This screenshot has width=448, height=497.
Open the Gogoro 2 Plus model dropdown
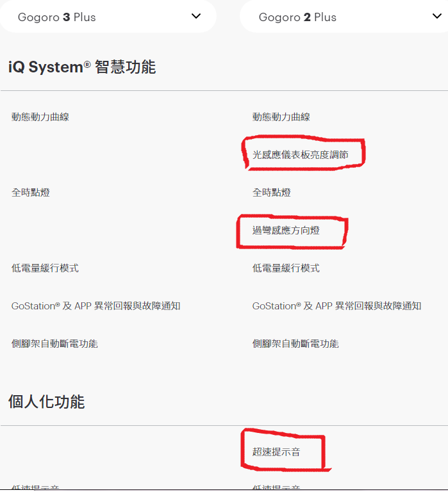pos(344,17)
